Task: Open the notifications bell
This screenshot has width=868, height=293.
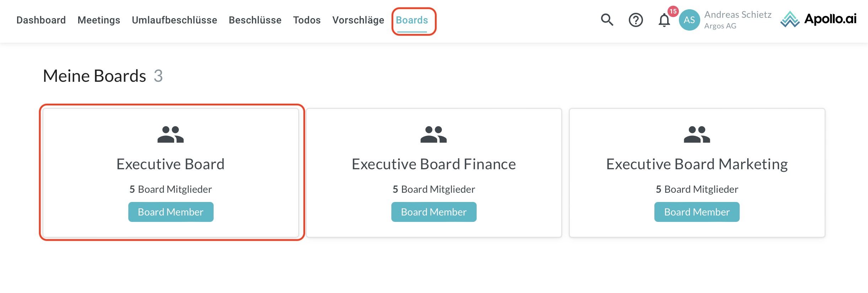Action: point(664,20)
